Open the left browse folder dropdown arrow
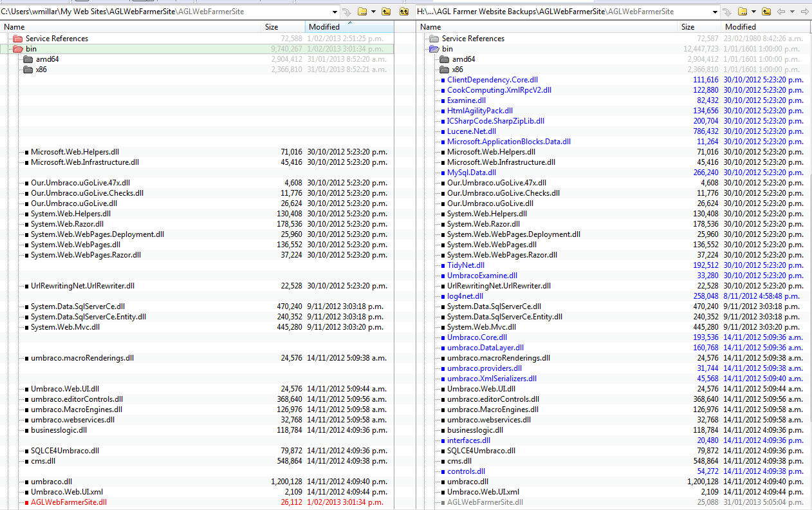This screenshot has height=510, width=812. [x=373, y=12]
